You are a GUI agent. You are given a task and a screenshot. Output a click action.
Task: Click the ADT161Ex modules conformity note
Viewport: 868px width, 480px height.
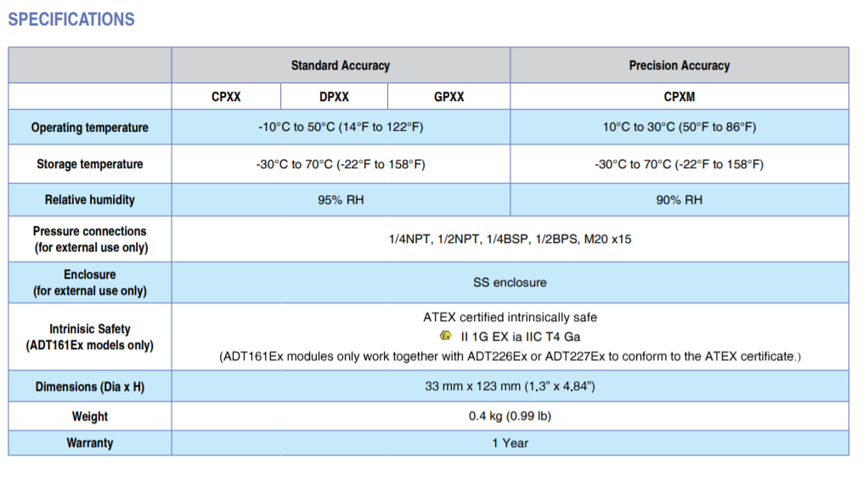coord(510,357)
